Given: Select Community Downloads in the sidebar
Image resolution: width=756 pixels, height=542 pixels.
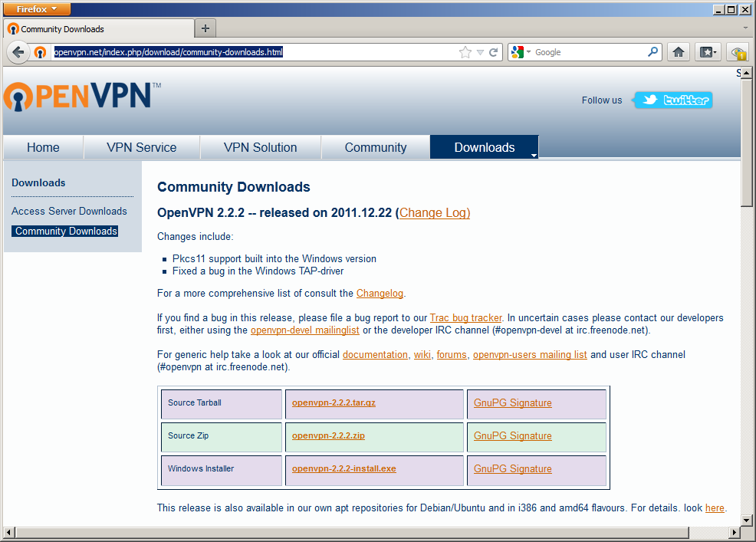Looking at the screenshot, I should [x=65, y=231].
